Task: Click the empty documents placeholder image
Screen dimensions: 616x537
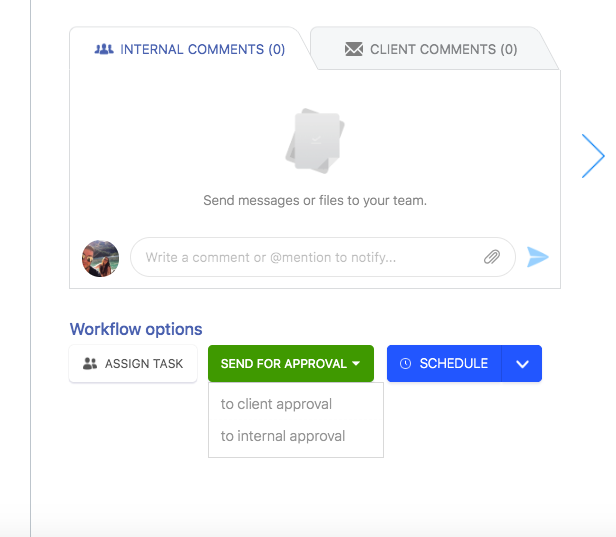Action: pyautogui.click(x=315, y=141)
